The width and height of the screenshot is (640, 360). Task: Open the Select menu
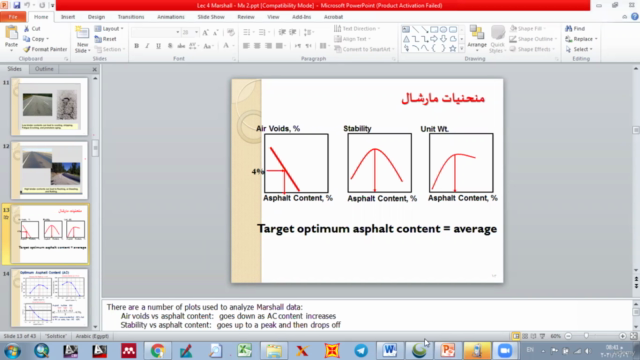click(x=579, y=49)
